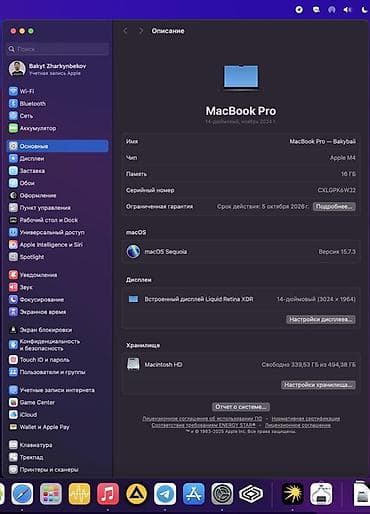Viewport: 370px width, 514px height.
Task: Open Пункт управления settings
Action: pos(57,208)
